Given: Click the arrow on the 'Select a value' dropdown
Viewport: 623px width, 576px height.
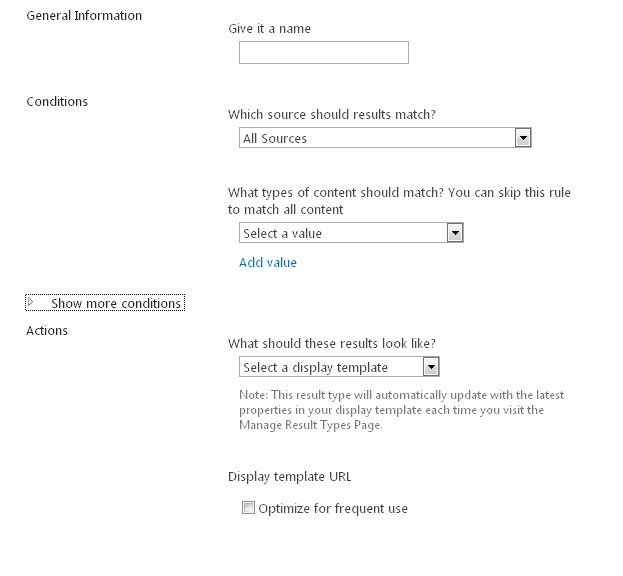Looking at the screenshot, I should point(455,233).
